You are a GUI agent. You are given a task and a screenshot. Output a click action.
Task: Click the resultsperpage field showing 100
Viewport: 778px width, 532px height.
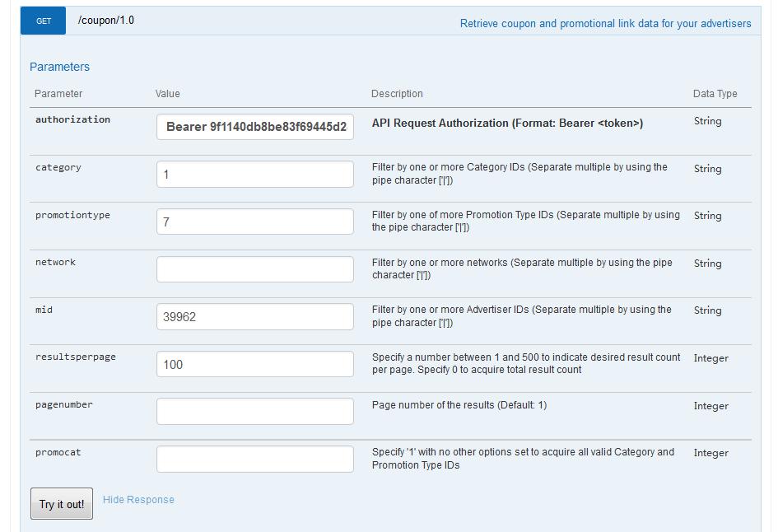pyautogui.click(x=255, y=364)
